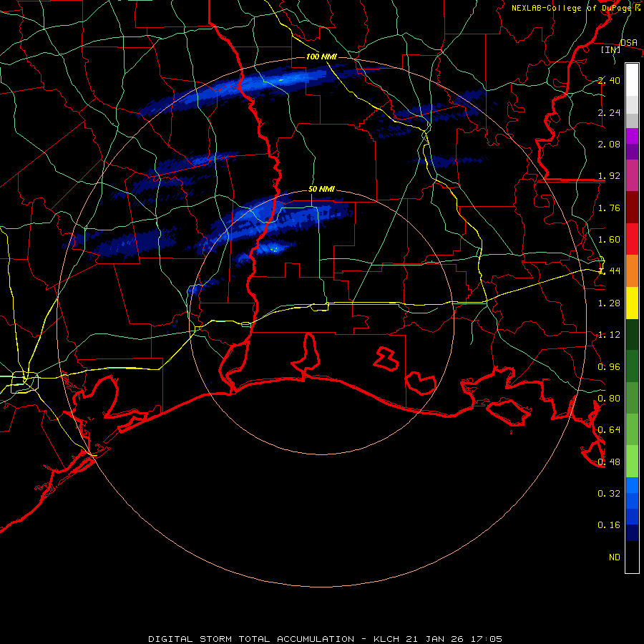Click the 100 NMI range ring label
The height and width of the screenshot is (644, 644).
coord(321,57)
